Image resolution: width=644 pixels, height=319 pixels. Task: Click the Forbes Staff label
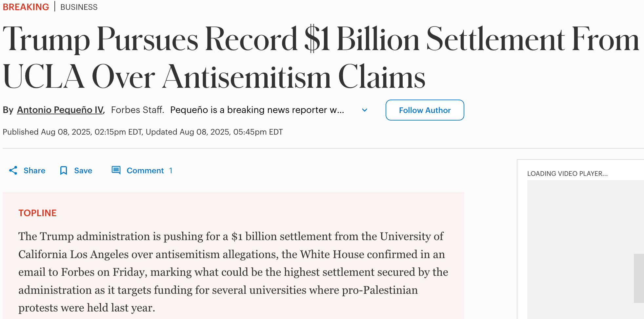pyautogui.click(x=137, y=110)
